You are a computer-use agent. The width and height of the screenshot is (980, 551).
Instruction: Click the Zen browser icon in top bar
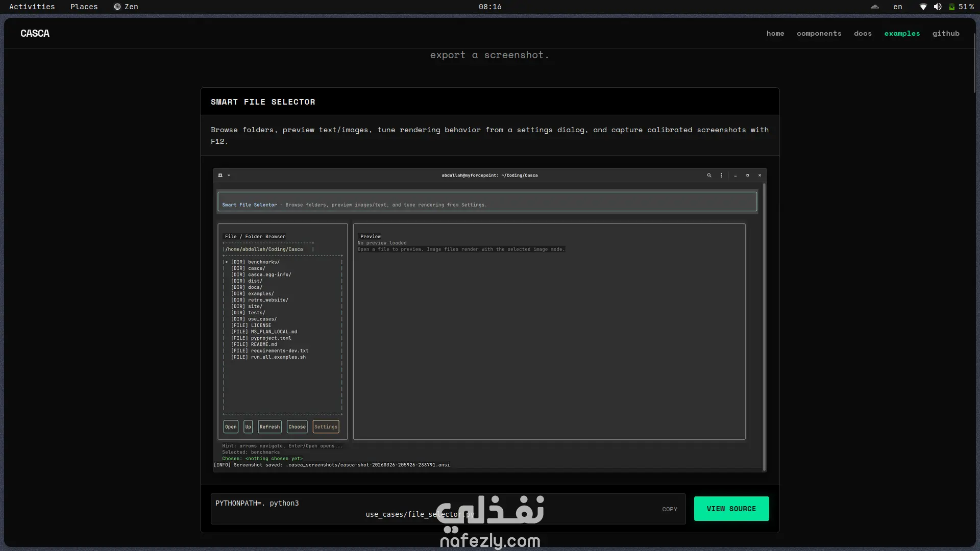tap(117, 7)
